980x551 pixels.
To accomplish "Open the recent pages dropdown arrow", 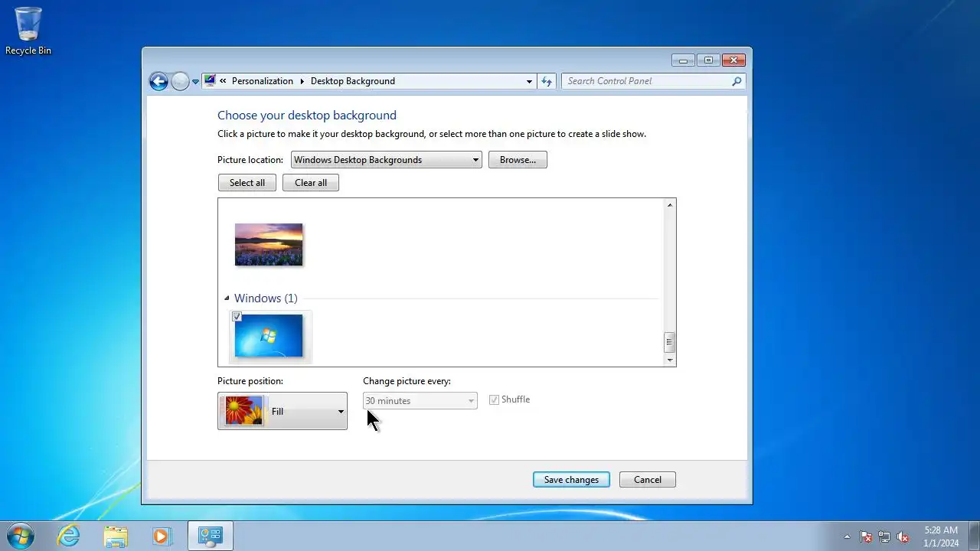I will point(195,81).
